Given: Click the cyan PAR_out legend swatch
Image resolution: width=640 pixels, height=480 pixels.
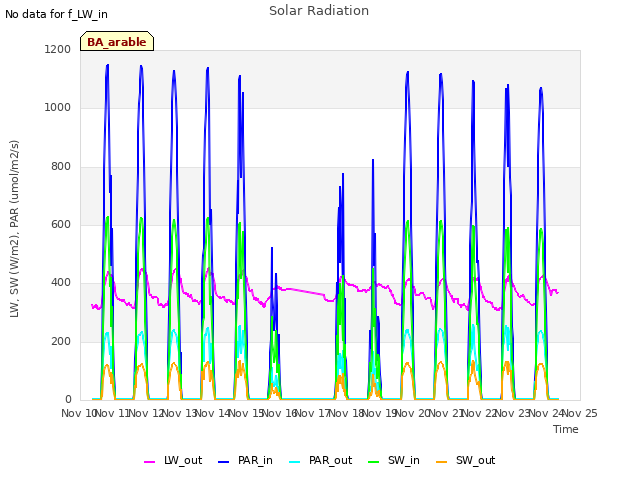Looking at the screenshot, I should point(295,462).
